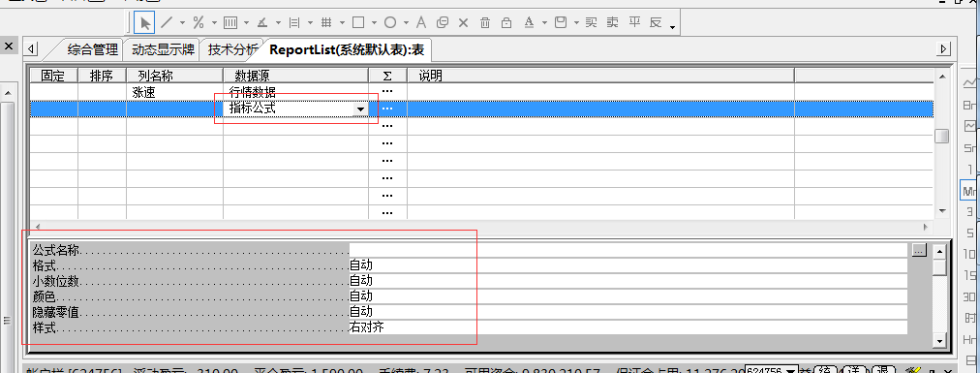Open the toolbar overflow options arrow
980x373 pixels.
pyautogui.click(x=672, y=27)
